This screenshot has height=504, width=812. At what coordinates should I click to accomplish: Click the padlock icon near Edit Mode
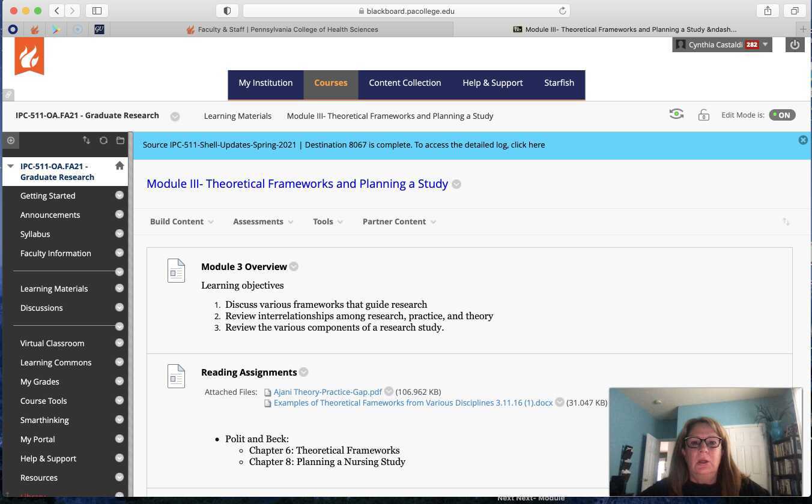[x=703, y=115]
